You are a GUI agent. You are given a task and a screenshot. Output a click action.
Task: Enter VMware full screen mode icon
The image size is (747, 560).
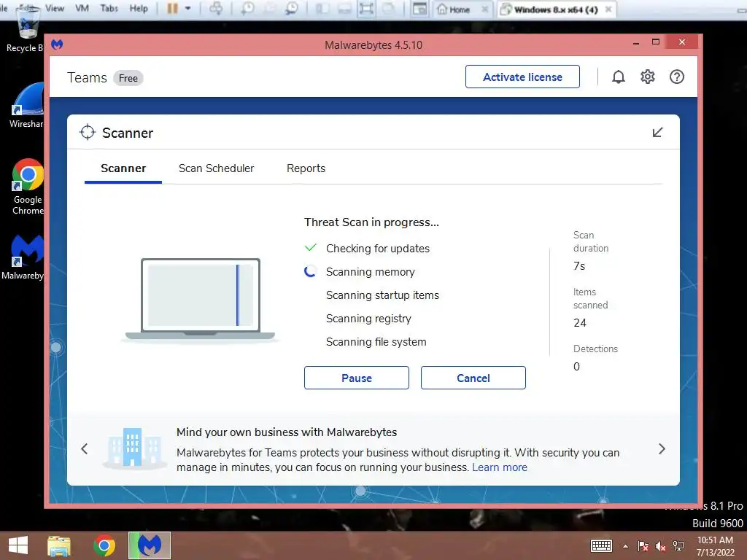366,9
